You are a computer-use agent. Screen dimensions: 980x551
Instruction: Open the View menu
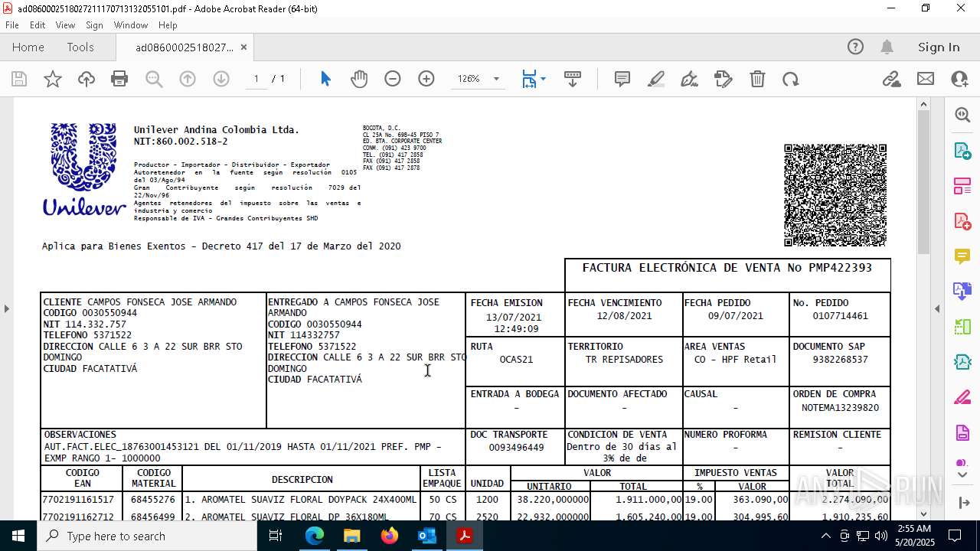(66, 25)
